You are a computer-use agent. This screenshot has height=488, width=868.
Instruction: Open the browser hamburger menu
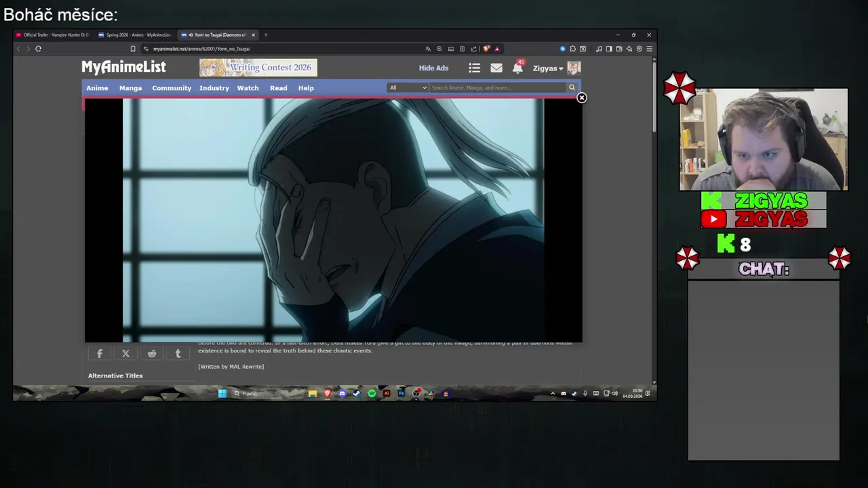(x=649, y=49)
